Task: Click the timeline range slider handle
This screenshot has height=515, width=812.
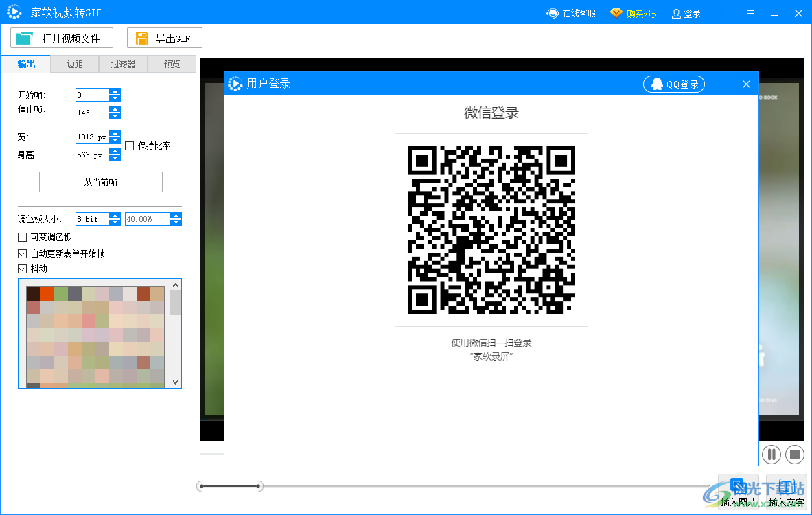Action: click(259, 486)
